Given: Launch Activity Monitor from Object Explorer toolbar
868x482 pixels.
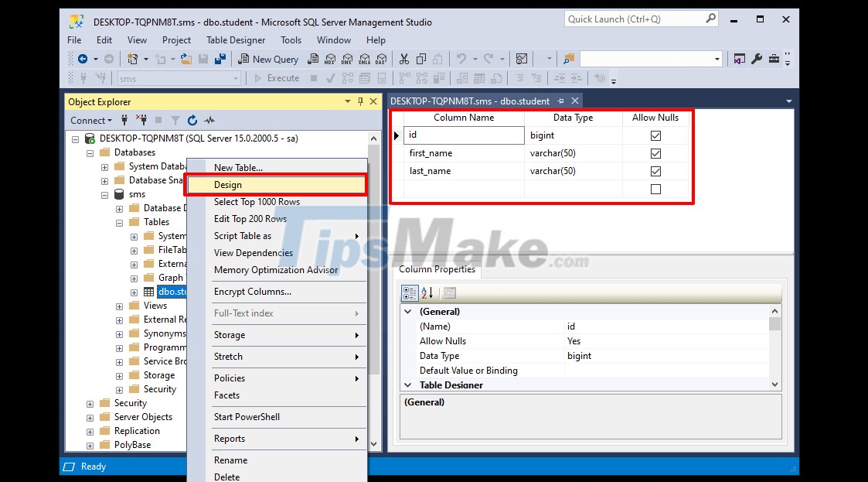Looking at the screenshot, I should tap(209, 120).
